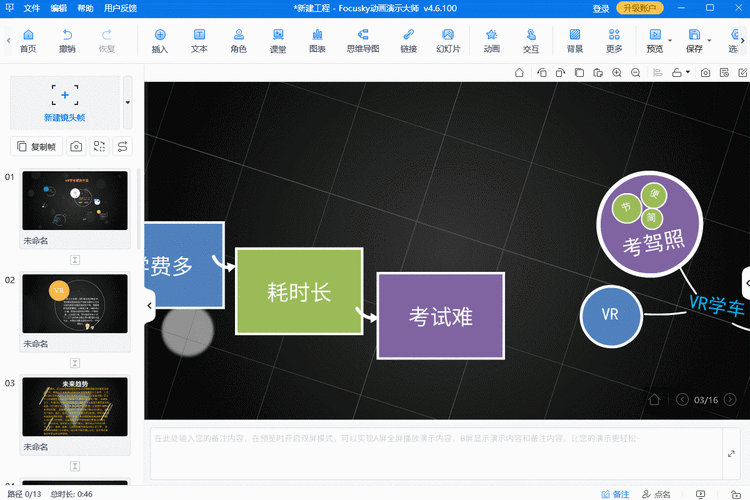This screenshot has height=500, width=750.
Task: Open the 用户反馈 menu
Action: point(120,8)
